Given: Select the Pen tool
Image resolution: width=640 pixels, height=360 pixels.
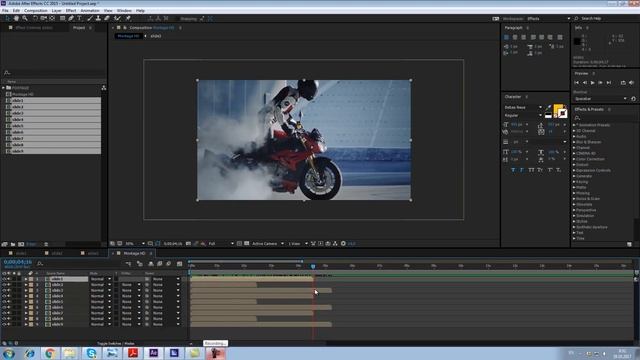Looking at the screenshot, I should click(x=71, y=18).
